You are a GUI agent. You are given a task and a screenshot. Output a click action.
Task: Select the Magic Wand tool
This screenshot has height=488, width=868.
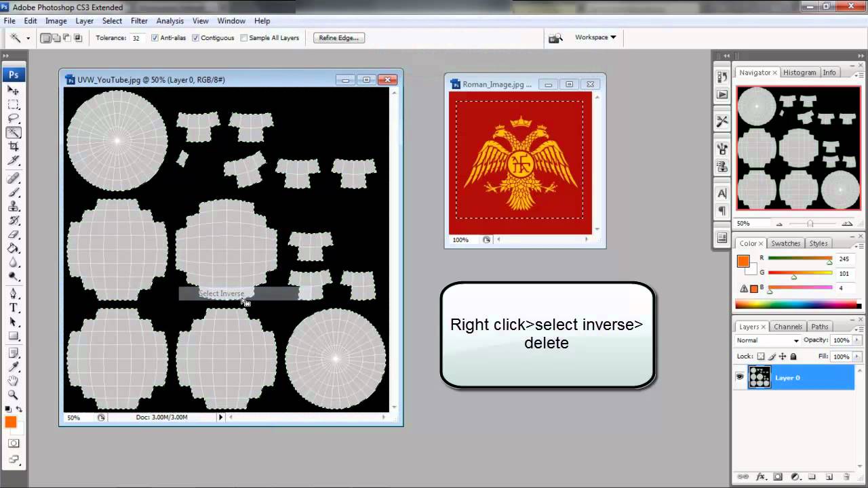[14, 133]
